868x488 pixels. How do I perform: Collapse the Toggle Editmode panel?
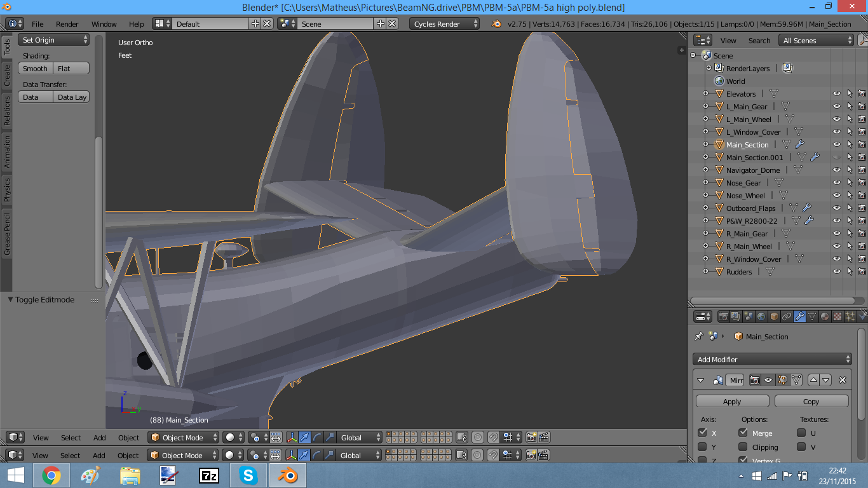10,299
